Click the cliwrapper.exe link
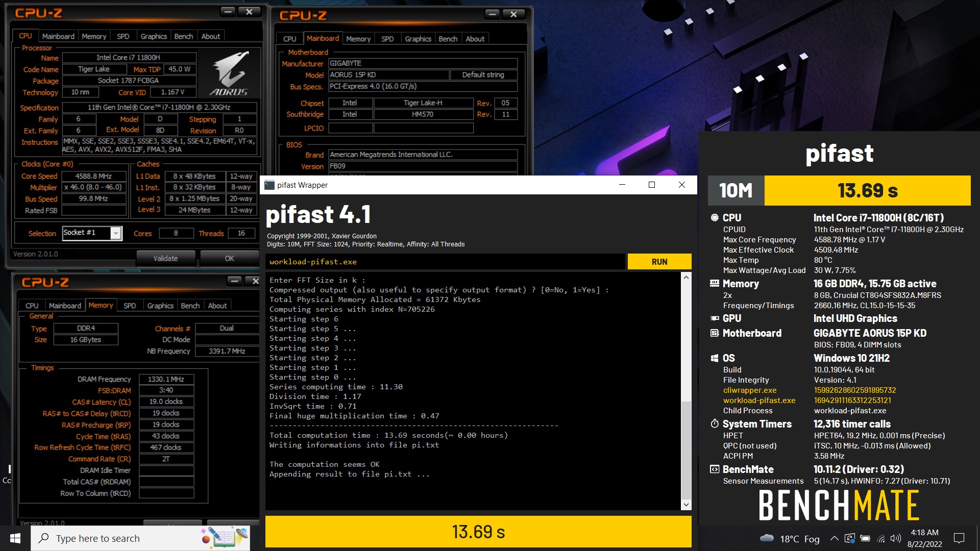 749,390
